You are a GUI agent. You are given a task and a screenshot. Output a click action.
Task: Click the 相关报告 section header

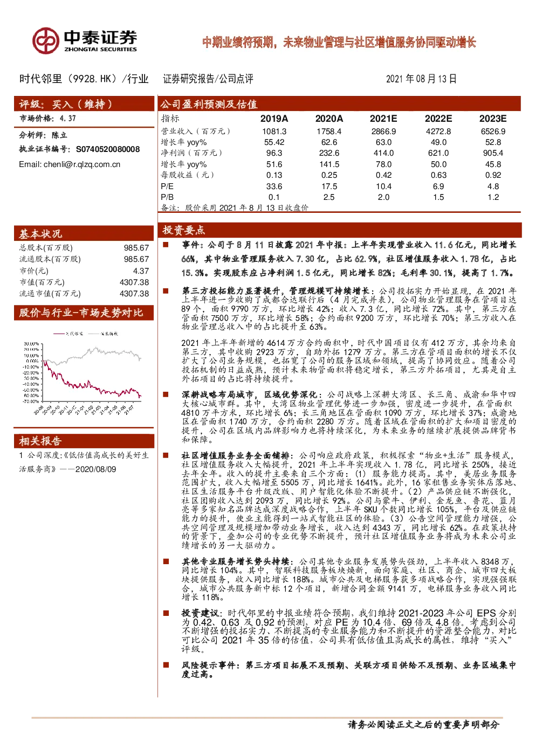(84, 441)
